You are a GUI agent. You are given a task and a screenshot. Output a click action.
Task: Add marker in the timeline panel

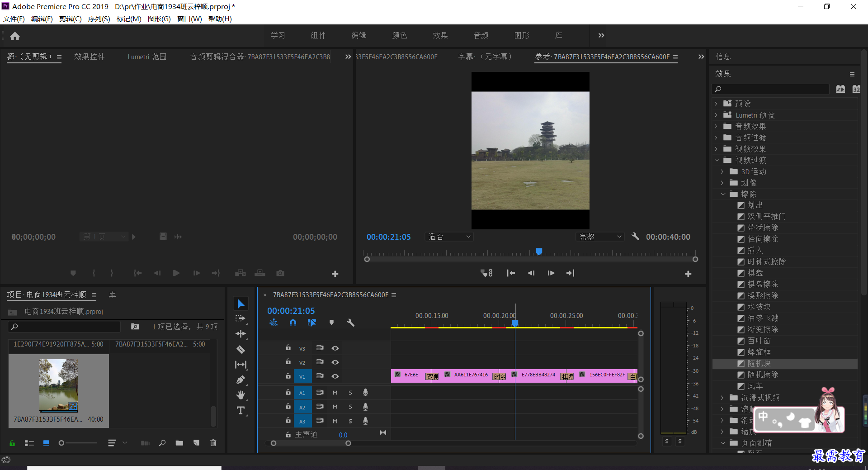(331, 323)
